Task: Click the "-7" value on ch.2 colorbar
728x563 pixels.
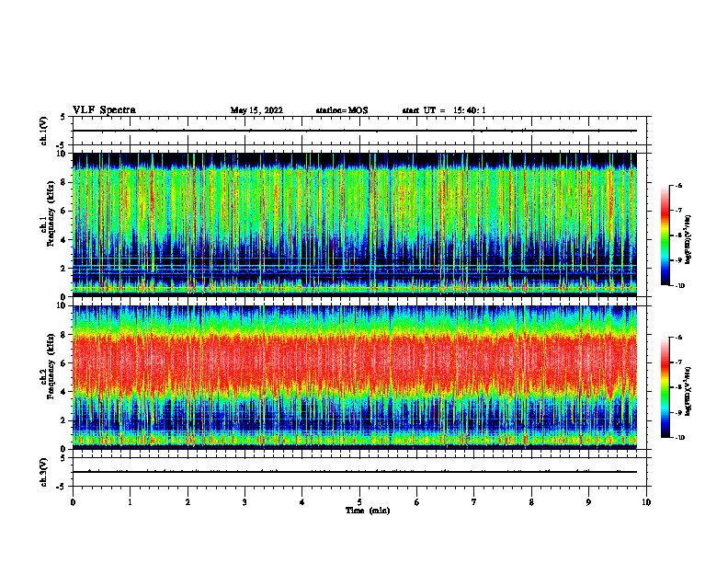Action: (678, 362)
